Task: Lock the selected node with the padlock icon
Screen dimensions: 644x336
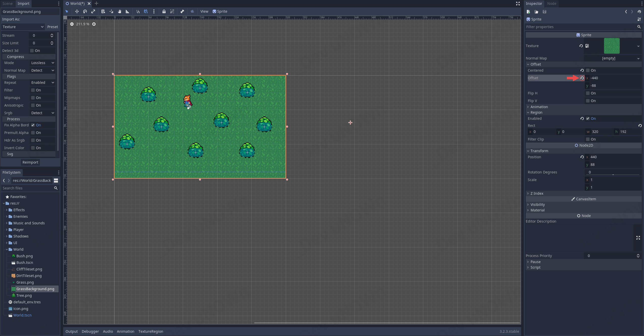Action: point(164,11)
